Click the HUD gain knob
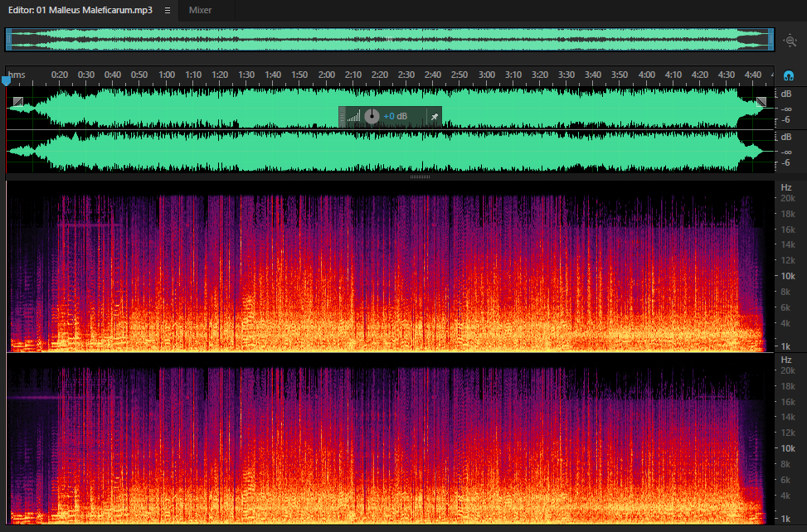Image resolution: width=807 pixels, height=532 pixels. (x=372, y=116)
